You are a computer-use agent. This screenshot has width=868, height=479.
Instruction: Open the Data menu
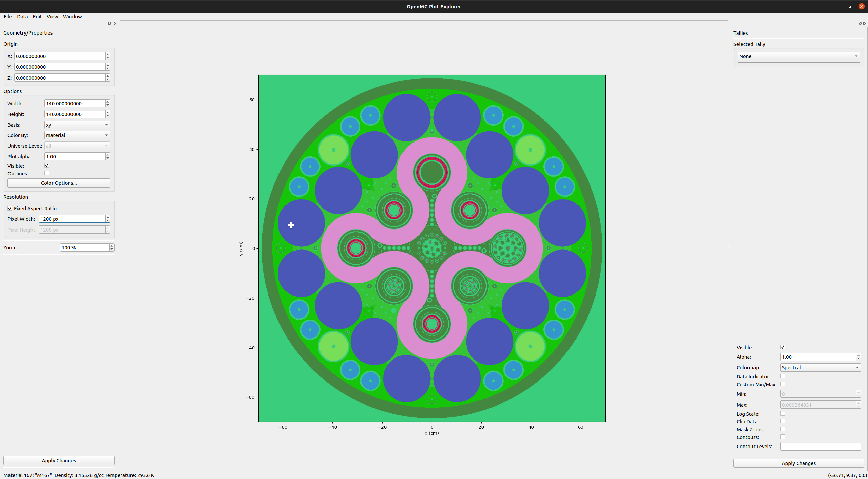tap(22, 16)
